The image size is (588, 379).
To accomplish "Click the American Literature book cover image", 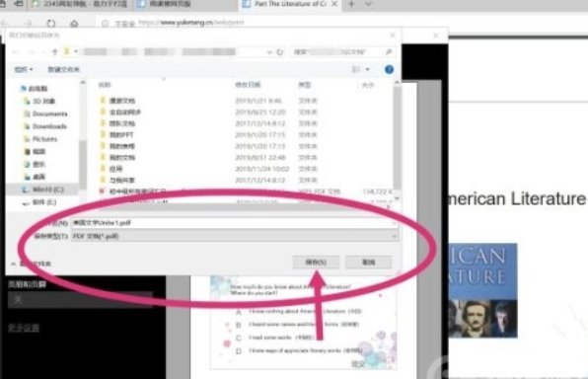I will 483,291.
